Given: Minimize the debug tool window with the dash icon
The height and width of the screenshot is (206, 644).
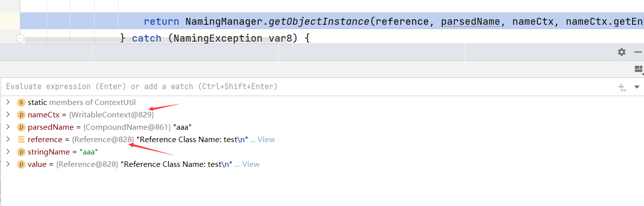Looking at the screenshot, I should point(638,52).
